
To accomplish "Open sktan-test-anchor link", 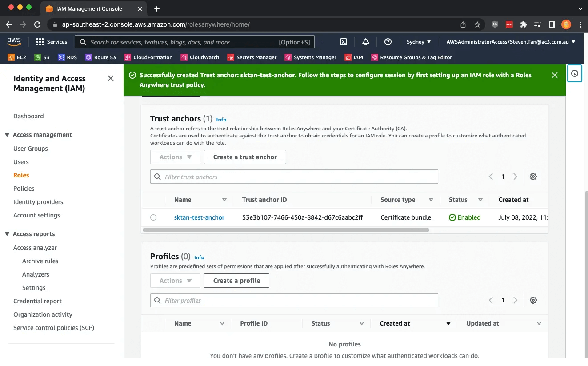I will click(x=199, y=217).
